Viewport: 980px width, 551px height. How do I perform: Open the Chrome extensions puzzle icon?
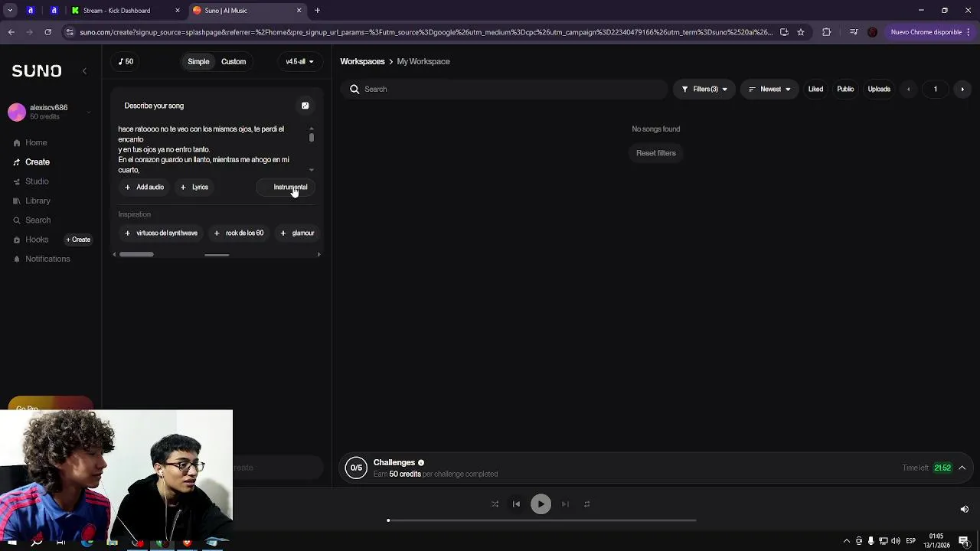pos(826,32)
